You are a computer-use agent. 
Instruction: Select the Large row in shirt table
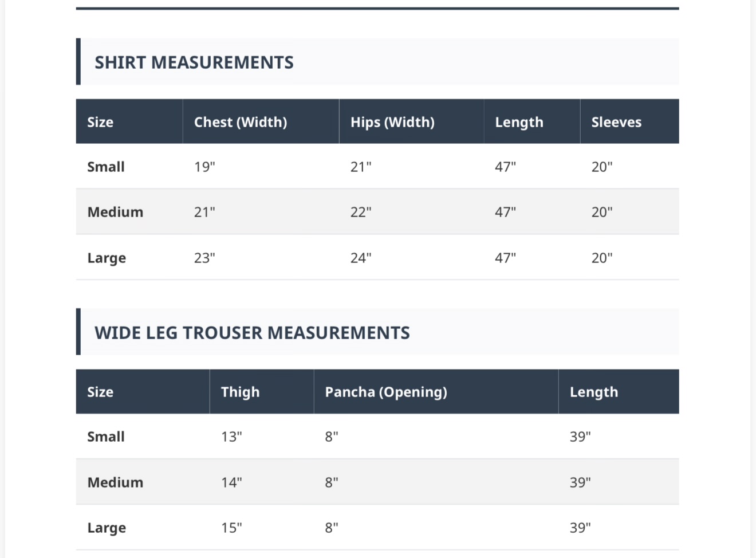click(377, 257)
